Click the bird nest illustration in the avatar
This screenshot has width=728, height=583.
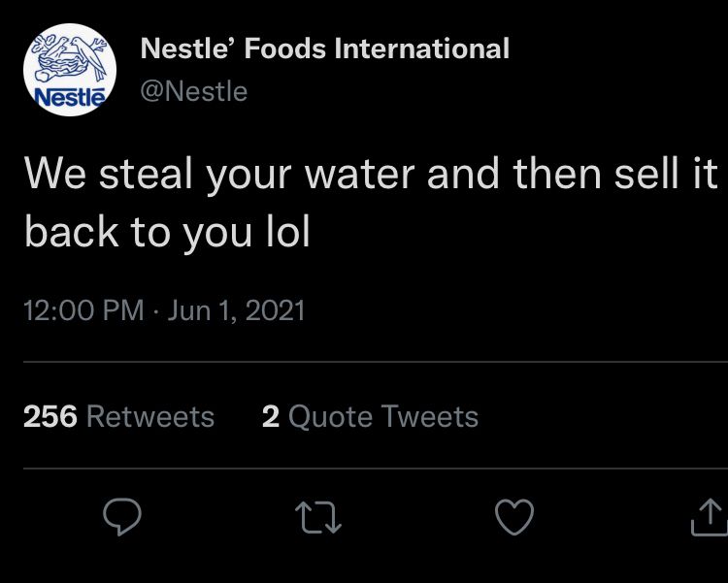click(x=72, y=59)
